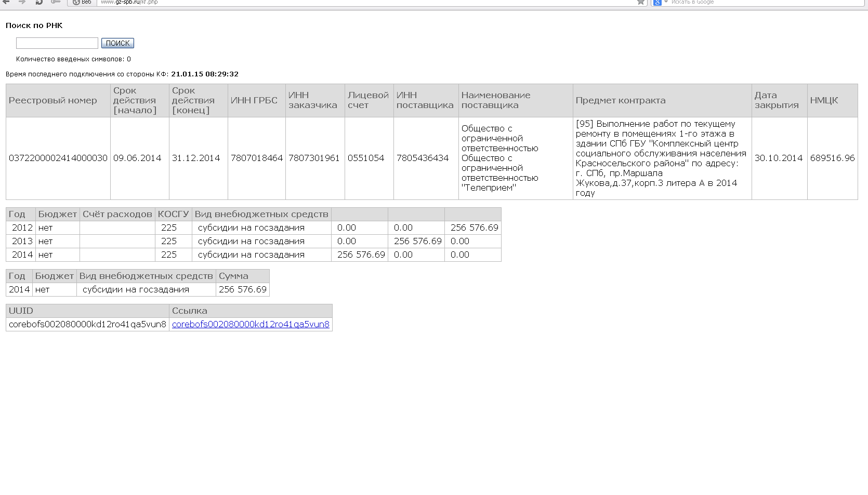Image resolution: width=868 pixels, height=495 pixels.
Task: Click 256 576.69 in the 2014 КОСГУ row
Action: (x=361, y=255)
